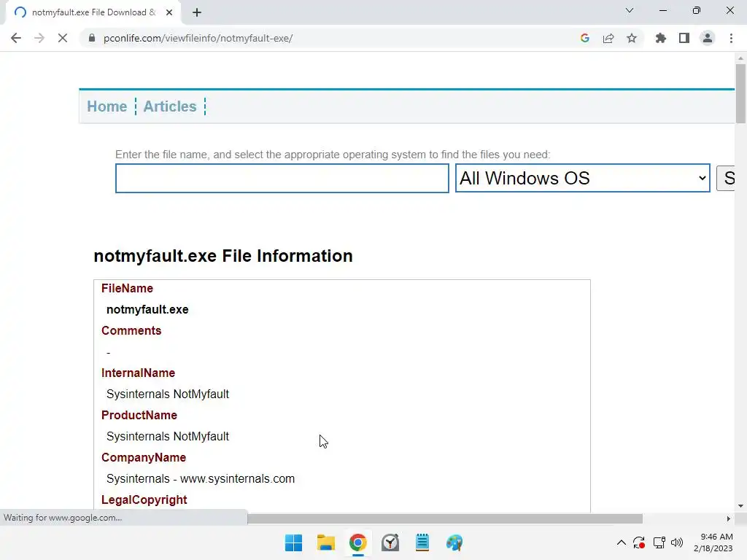Close the notmyfault.exe tab
The image size is (747, 560).
point(169,12)
